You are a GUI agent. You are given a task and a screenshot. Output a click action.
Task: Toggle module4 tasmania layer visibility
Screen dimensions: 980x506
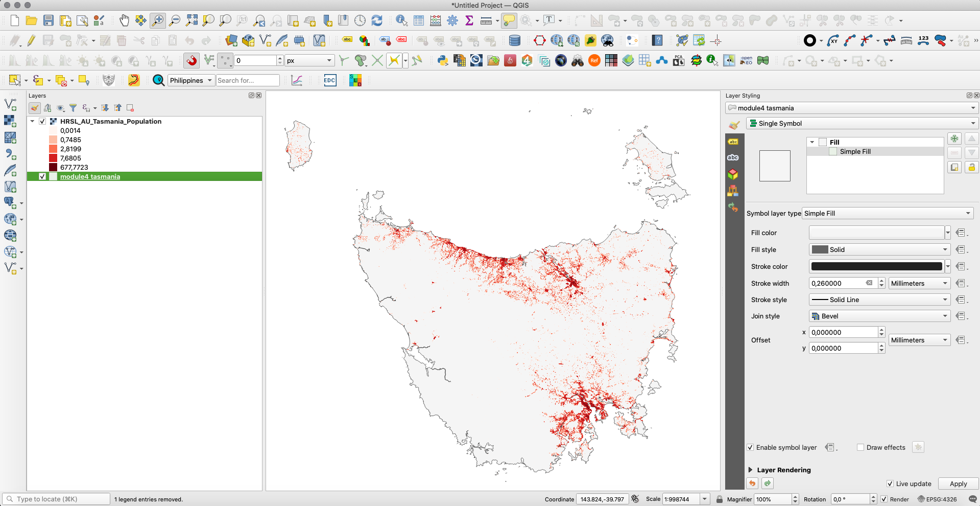pyautogui.click(x=42, y=176)
